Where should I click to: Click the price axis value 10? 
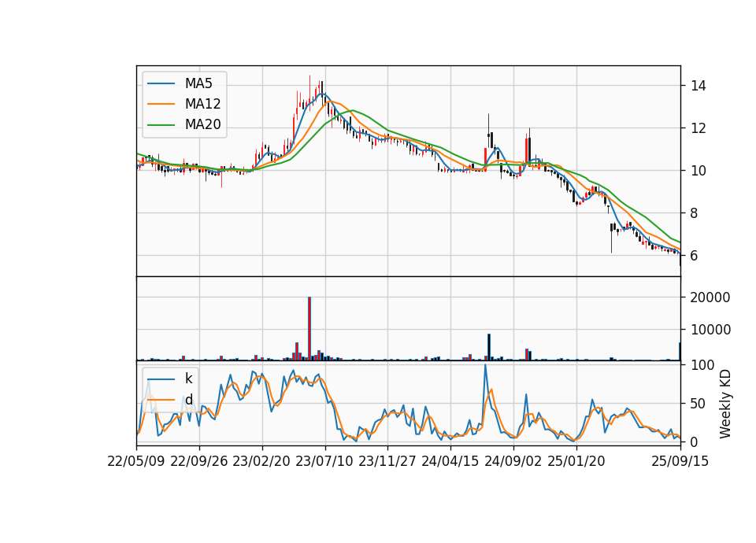click(699, 171)
